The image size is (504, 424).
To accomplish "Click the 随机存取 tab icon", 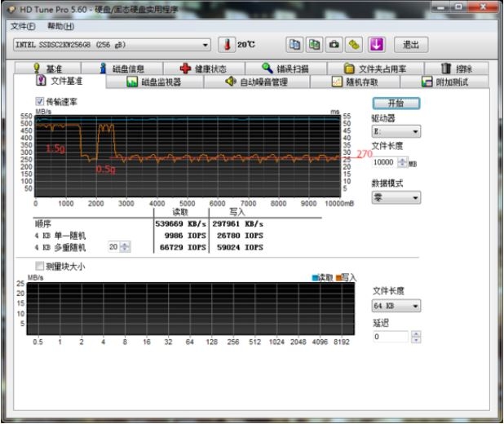I will click(x=337, y=82).
